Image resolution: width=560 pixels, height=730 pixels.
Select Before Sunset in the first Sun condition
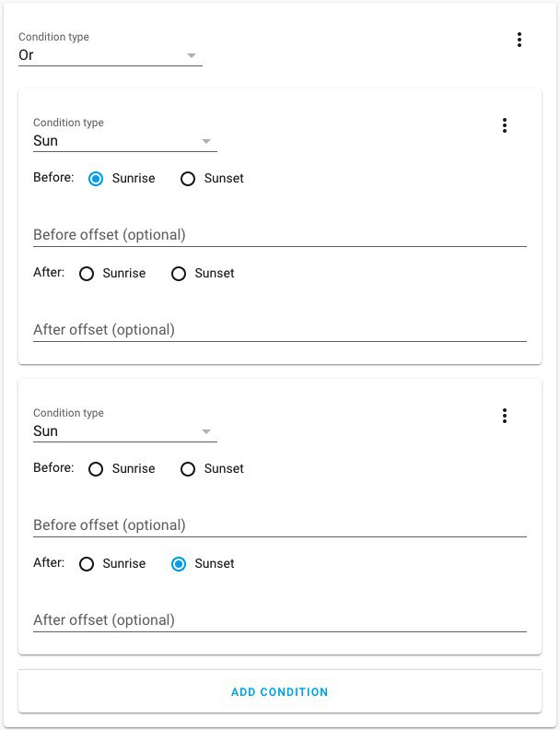188,179
